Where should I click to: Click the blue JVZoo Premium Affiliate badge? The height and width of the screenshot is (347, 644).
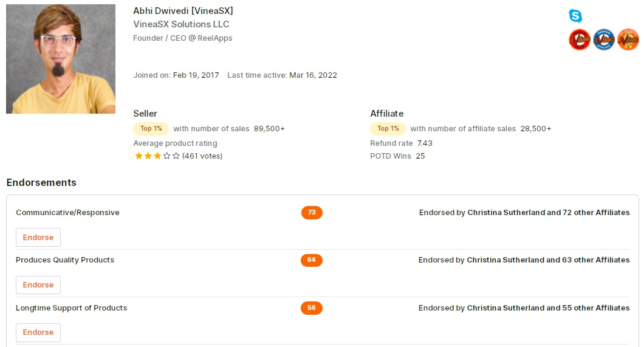tap(604, 40)
